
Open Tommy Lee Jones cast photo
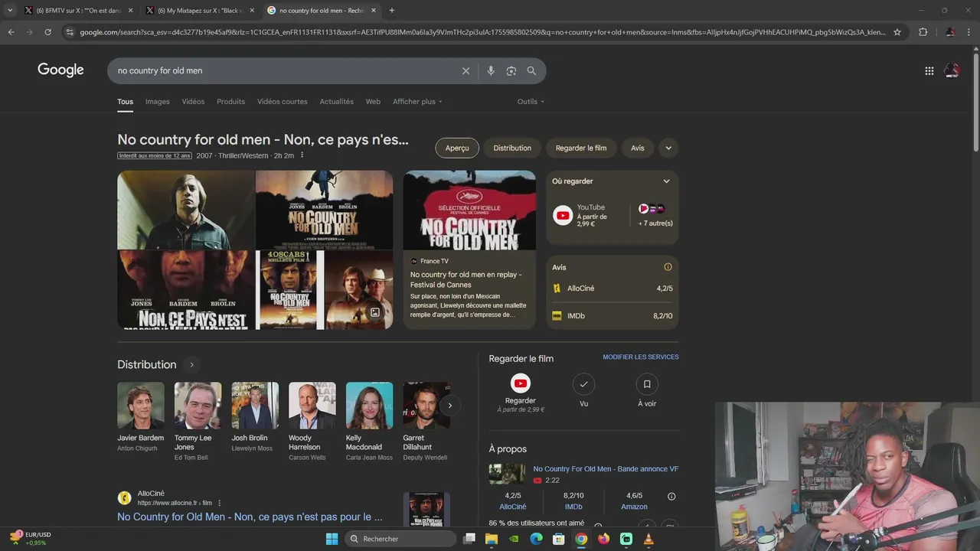198,406
